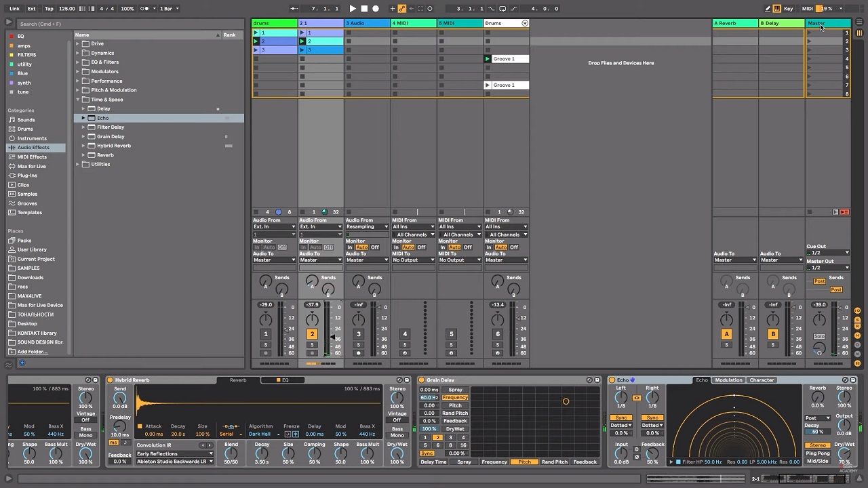Click the Stop button in transport
This screenshot has height=488, width=868.
(x=364, y=9)
